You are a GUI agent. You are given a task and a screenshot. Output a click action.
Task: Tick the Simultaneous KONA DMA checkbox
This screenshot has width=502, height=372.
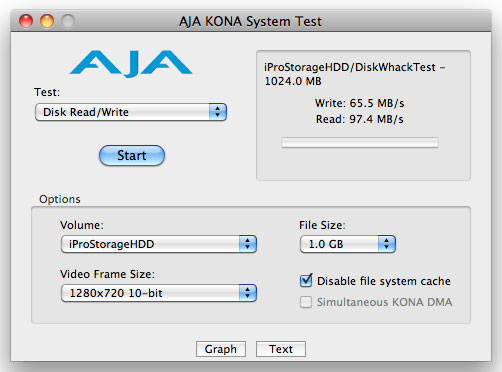click(x=306, y=302)
